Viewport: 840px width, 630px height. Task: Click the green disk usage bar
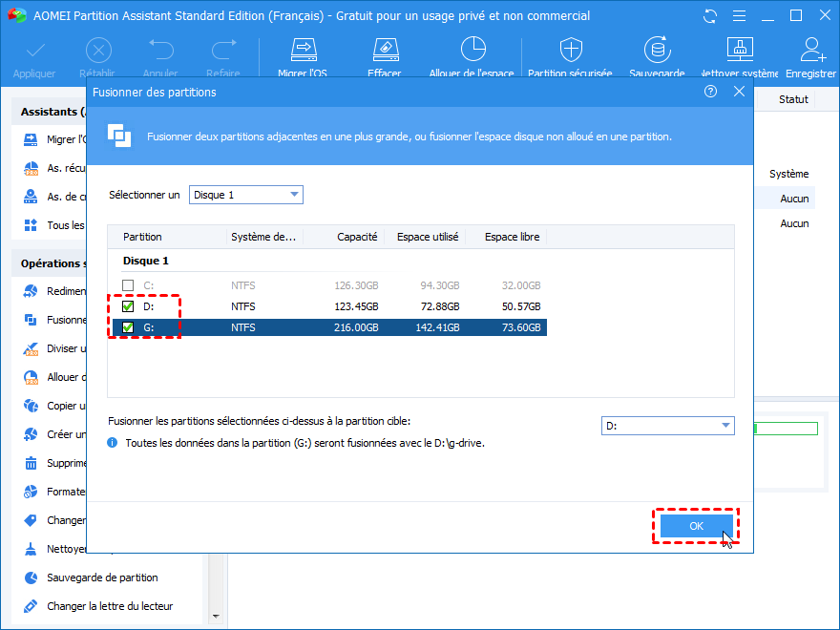786,429
